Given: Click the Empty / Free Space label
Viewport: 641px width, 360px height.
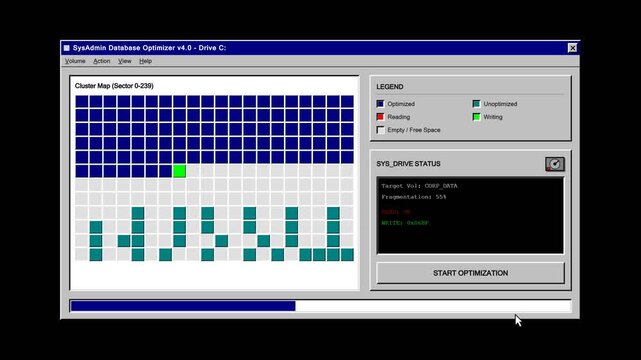Looking at the screenshot, I should tap(414, 130).
